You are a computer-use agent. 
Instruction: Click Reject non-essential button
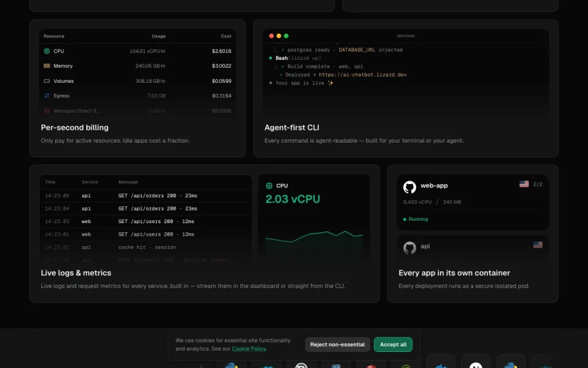337,344
